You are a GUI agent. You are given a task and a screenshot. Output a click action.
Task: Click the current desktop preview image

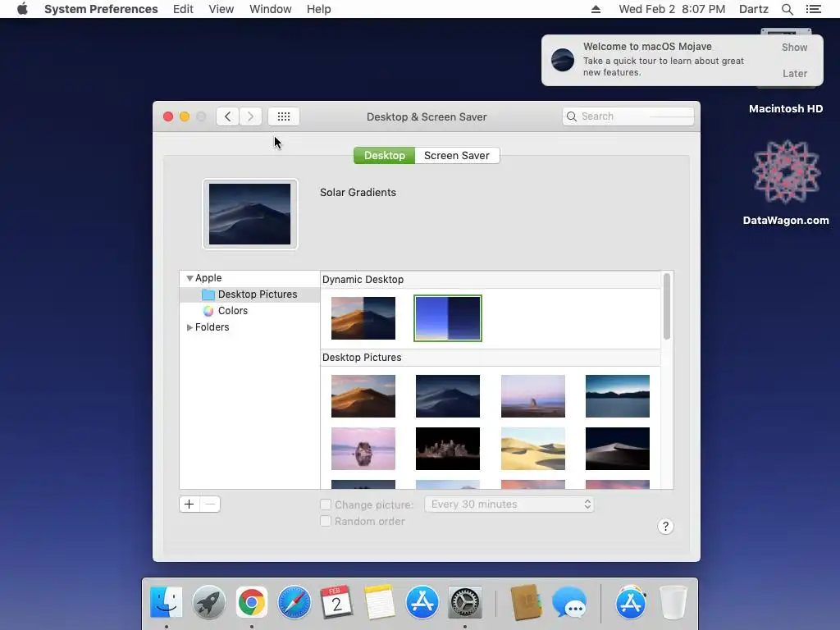249,214
